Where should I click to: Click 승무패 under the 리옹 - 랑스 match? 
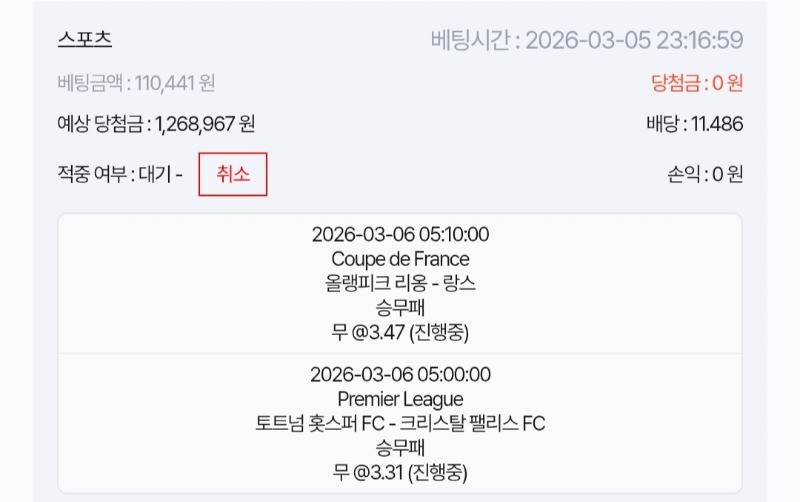400,307
